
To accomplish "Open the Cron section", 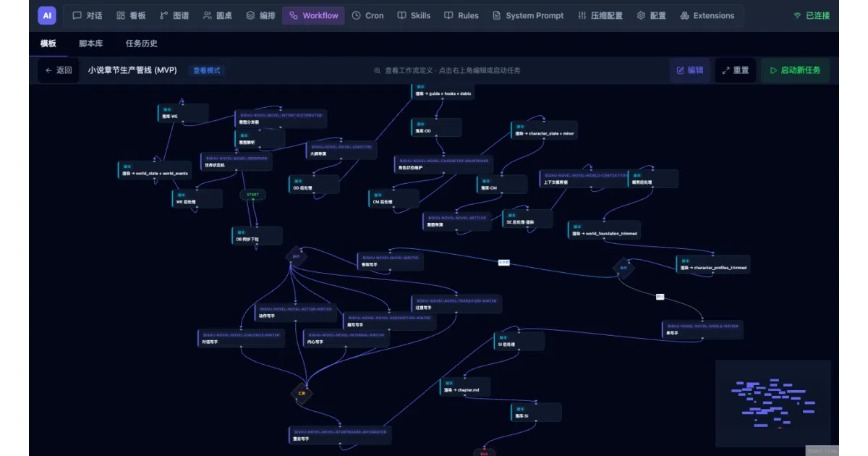I will point(367,15).
